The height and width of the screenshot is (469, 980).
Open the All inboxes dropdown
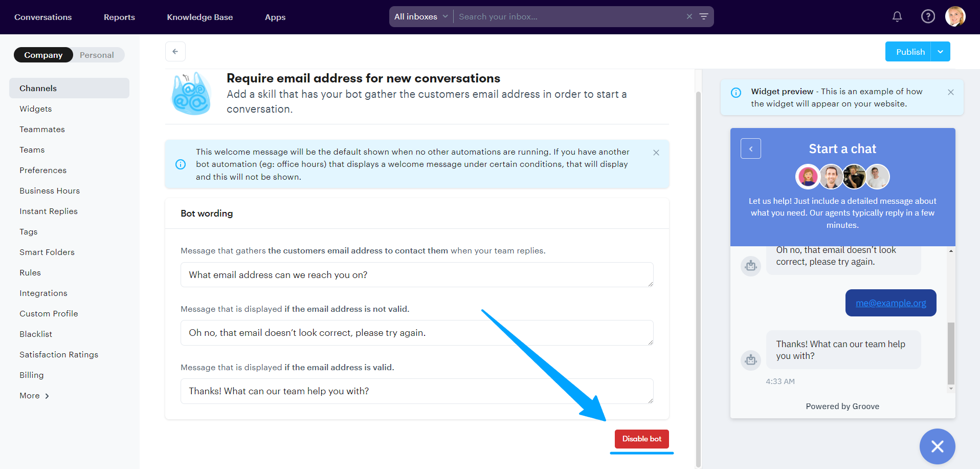(420, 17)
